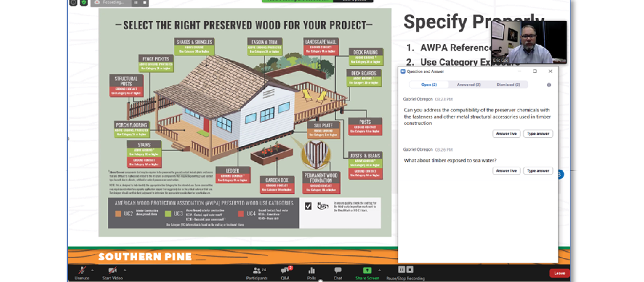Image resolution: width=644 pixels, height=282 pixels.
Task: Expand audio options arrow beside Unmute
Action: click(x=92, y=271)
